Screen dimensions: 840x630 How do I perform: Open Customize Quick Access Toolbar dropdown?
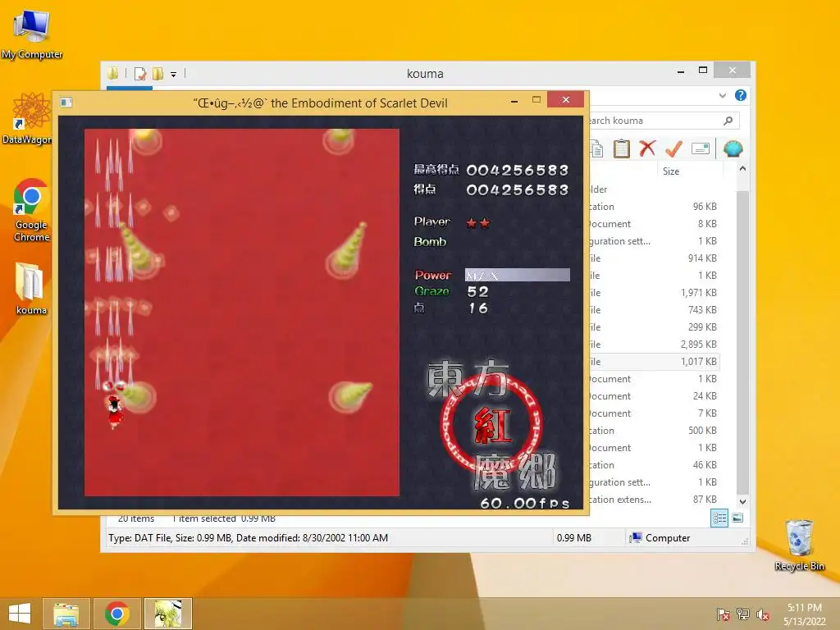(x=174, y=75)
